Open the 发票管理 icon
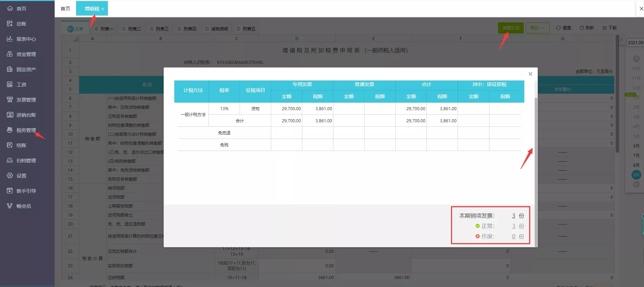Image resolution: width=644 pixels, height=287 pixels. [10, 100]
